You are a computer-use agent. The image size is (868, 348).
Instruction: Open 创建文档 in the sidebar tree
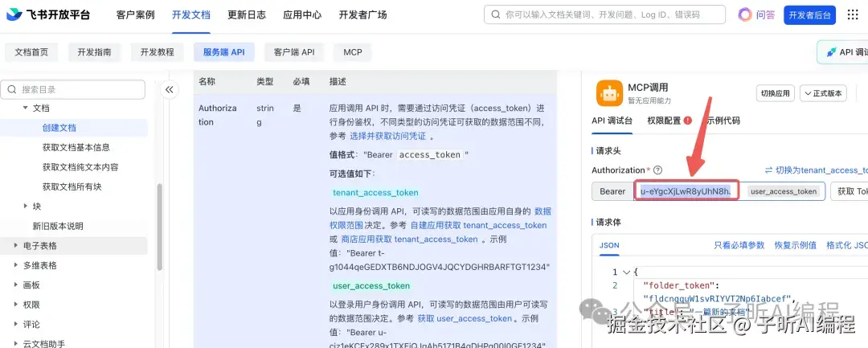(59, 127)
